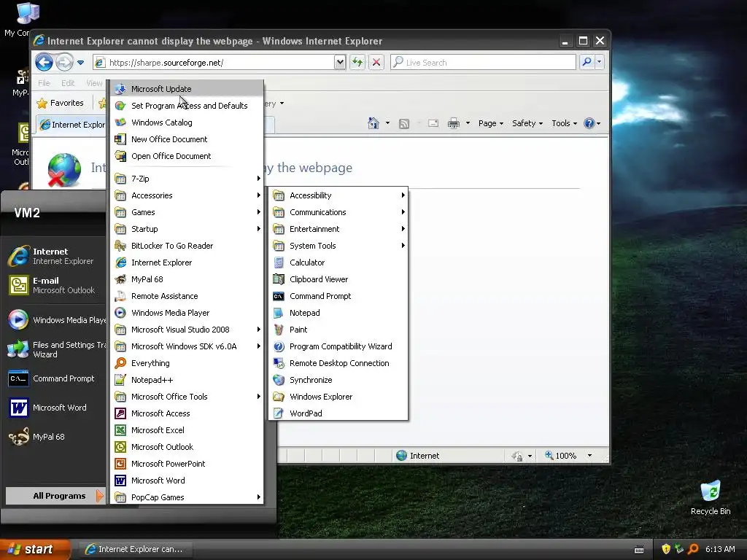Click the Refresh icon beside the address bar
The width and height of the screenshot is (747, 560).
pos(357,62)
